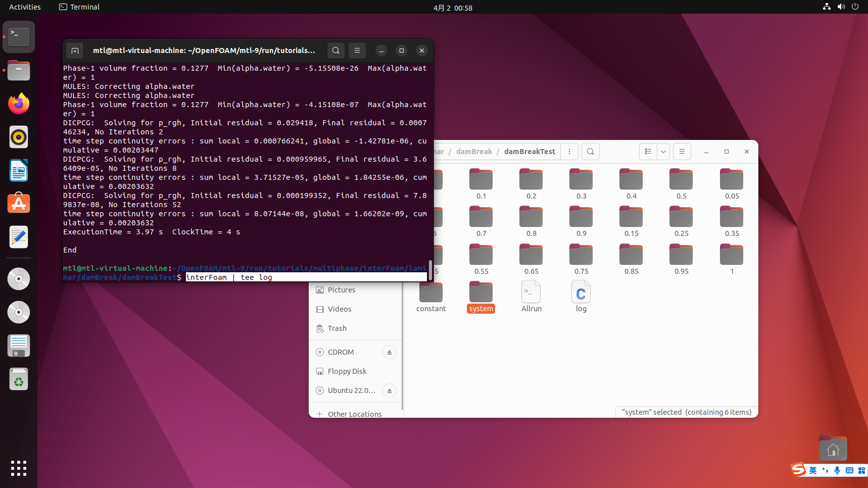The width and height of the screenshot is (868, 488).
Task: Select the 0.25 folder
Action: point(681,221)
